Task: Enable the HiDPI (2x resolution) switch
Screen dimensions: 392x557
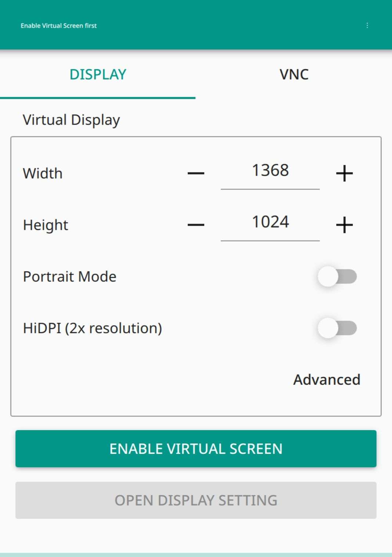Action: pyautogui.click(x=337, y=328)
